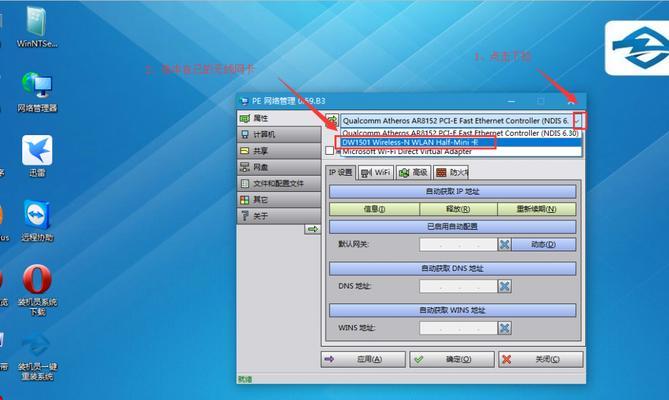
Task: Open the 其它 sidebar section
Action: (279, 200)
